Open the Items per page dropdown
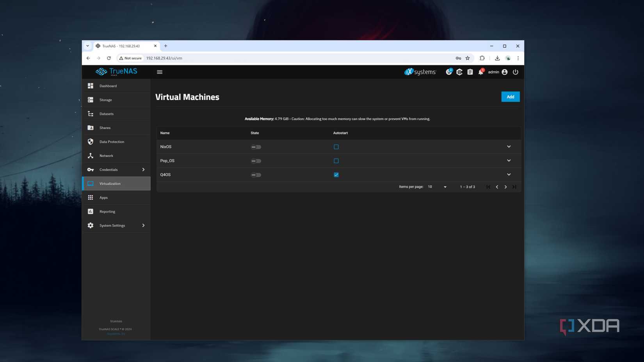 [x=437, y=187]
